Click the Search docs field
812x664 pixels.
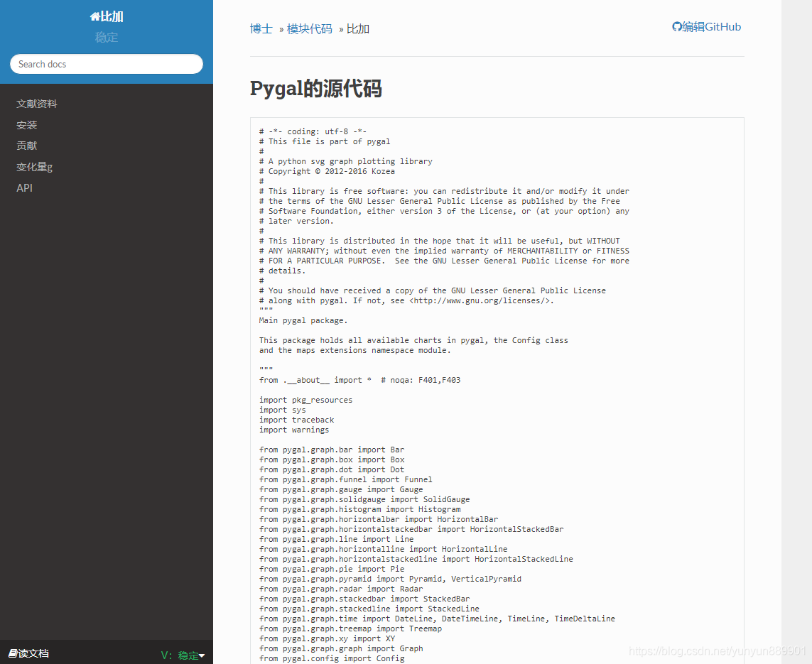(x=106, y=64)
